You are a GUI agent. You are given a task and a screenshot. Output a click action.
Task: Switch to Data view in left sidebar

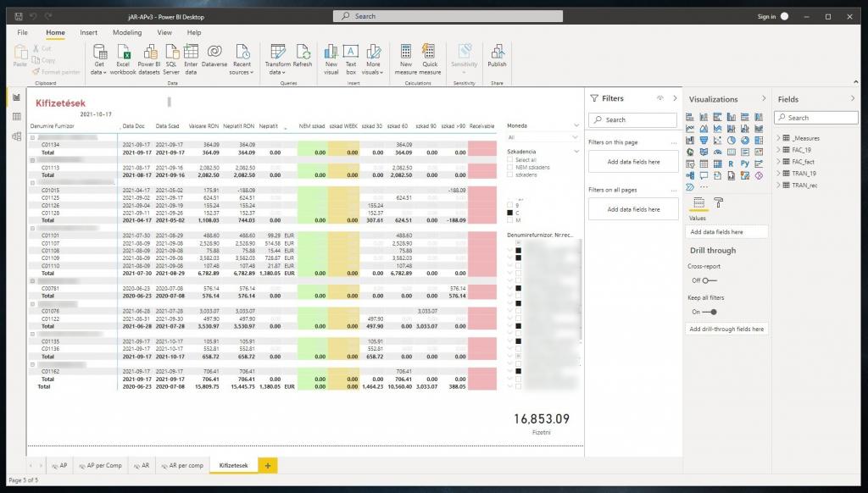point(16,117)
